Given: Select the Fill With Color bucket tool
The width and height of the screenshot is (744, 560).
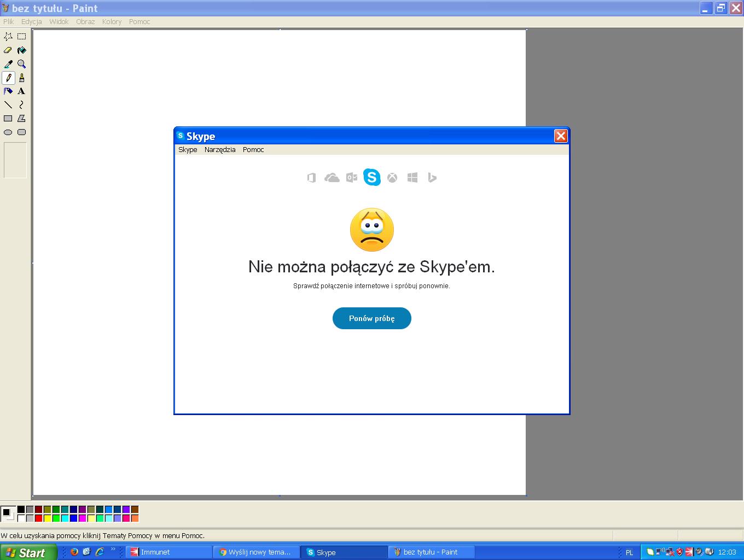Looking at the screenshot, I should (x=21, y=50).
